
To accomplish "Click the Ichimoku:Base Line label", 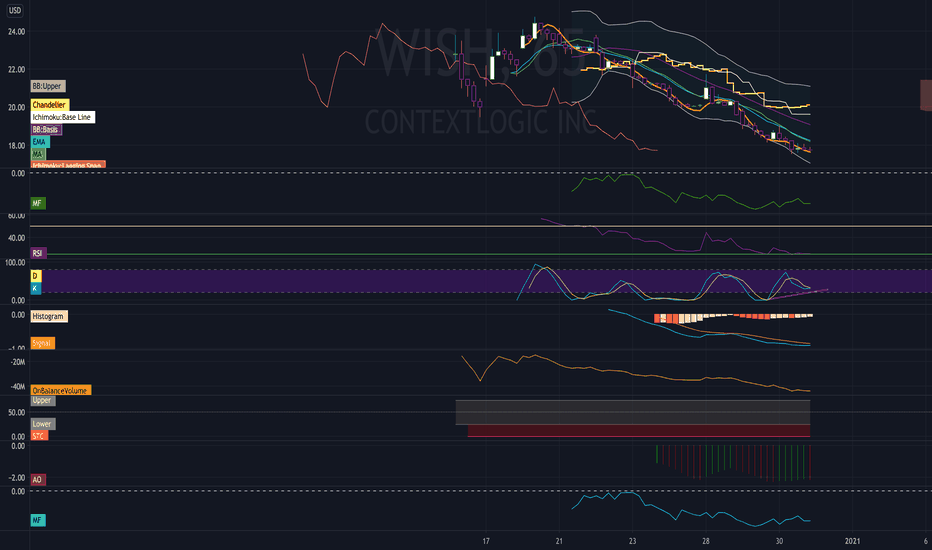I will (62, 117).
